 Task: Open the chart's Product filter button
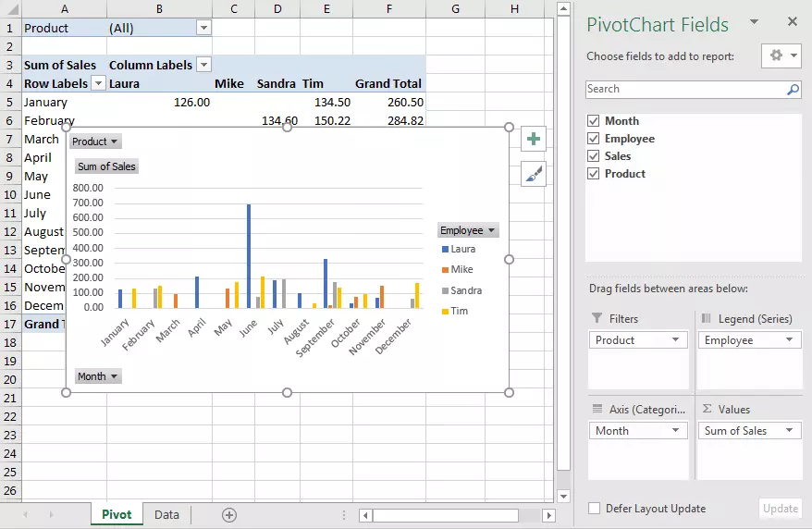coord(94,141)
